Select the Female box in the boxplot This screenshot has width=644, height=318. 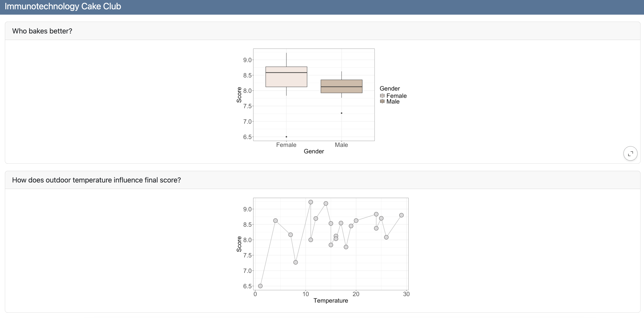pyautogui.click(x=286, y=80)
